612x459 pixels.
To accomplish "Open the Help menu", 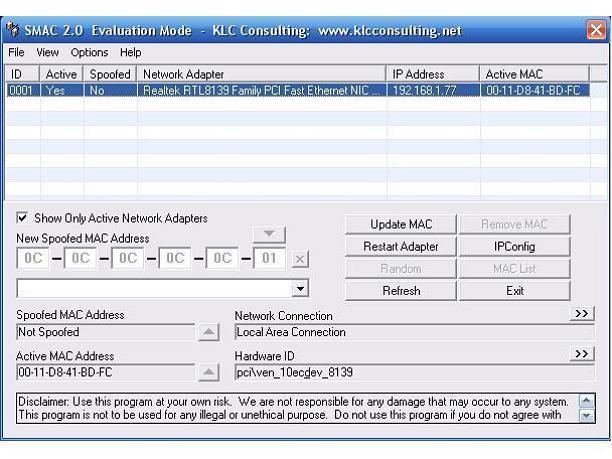I will (130, 52).
